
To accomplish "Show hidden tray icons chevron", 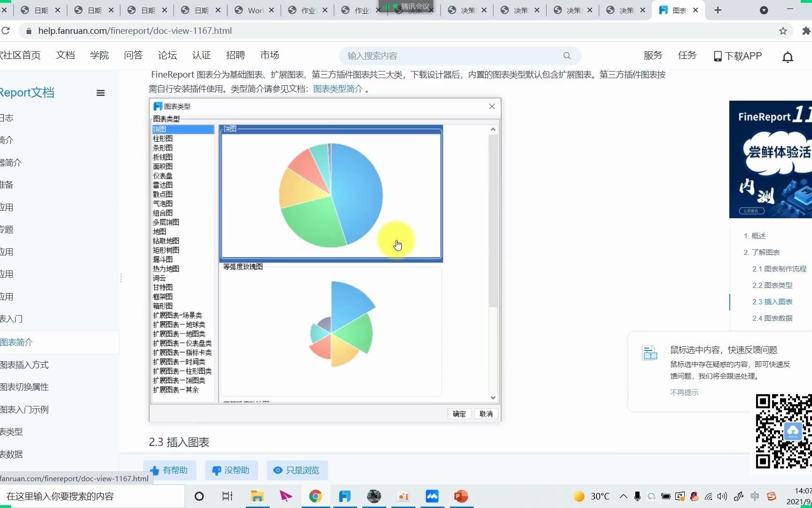I will [x=624, y=496].
